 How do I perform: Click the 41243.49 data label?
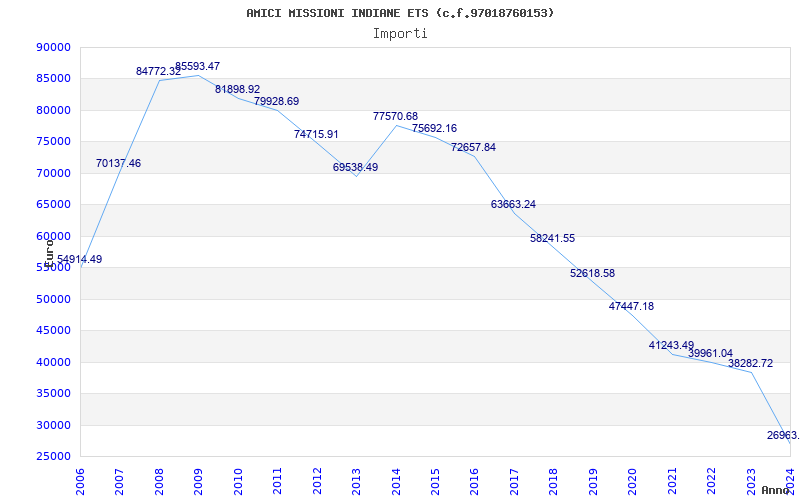point(671,345)
